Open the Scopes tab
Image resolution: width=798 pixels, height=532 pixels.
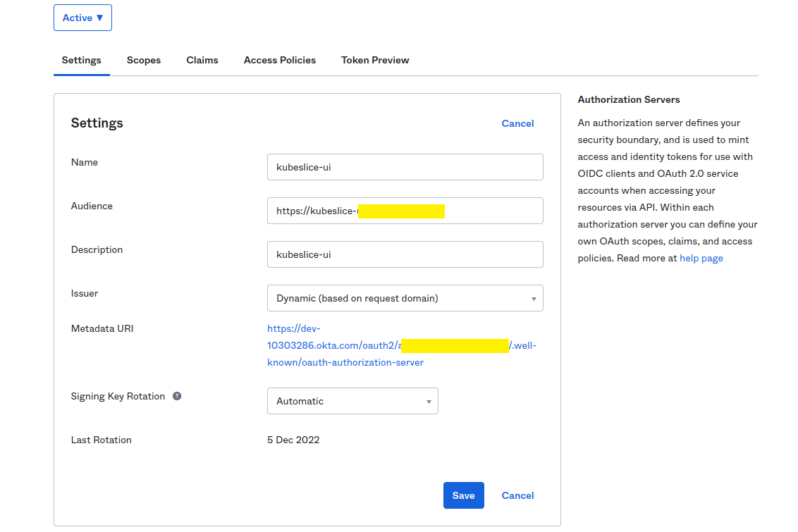[144, 60]
